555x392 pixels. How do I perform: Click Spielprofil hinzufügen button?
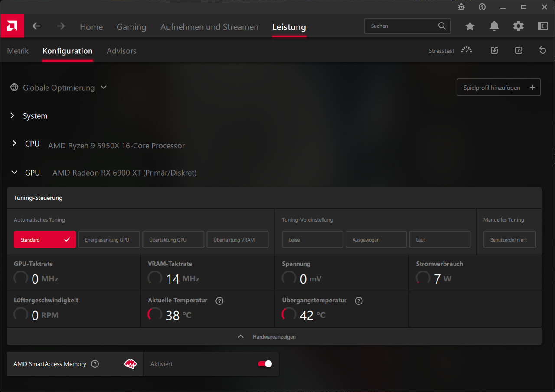499,87
